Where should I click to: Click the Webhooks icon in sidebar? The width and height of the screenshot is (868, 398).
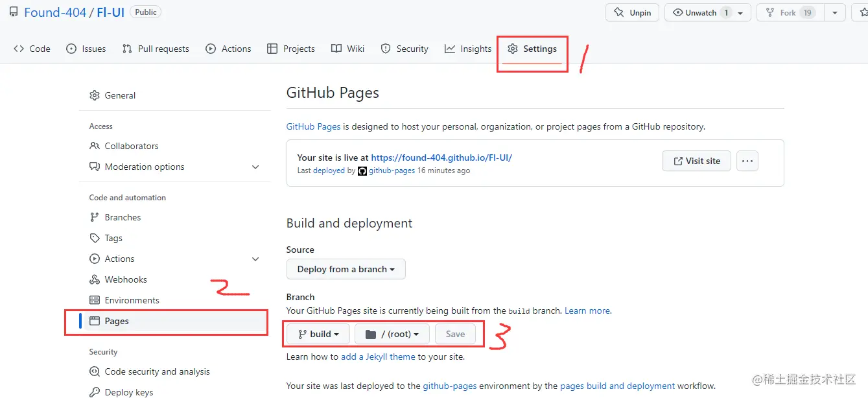click(x=95, y=279)
